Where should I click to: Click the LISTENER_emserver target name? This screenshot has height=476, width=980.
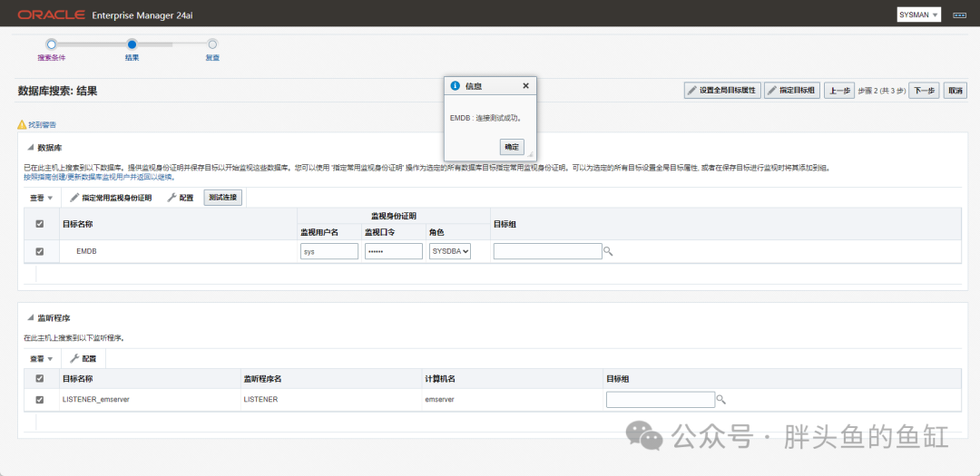click(x=95, y=400)
